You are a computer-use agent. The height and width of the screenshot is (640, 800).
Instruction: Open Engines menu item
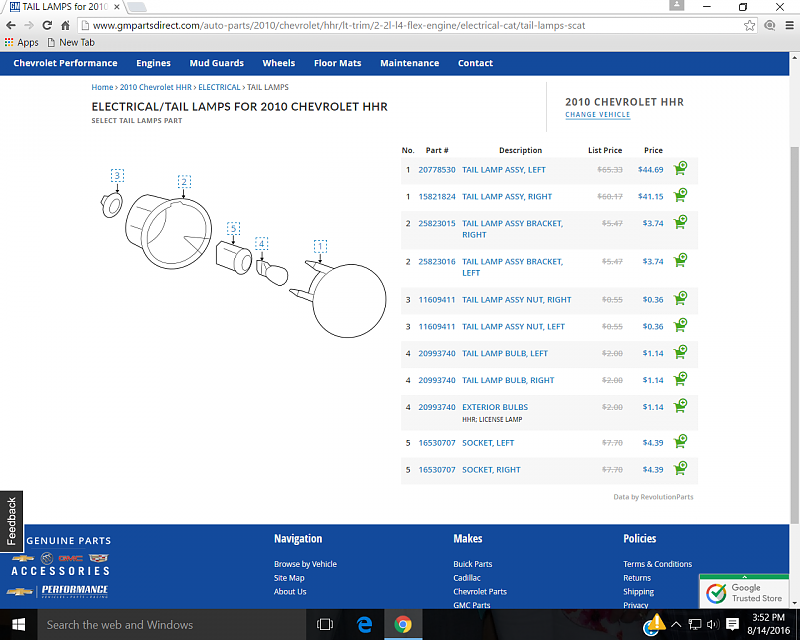154,63
